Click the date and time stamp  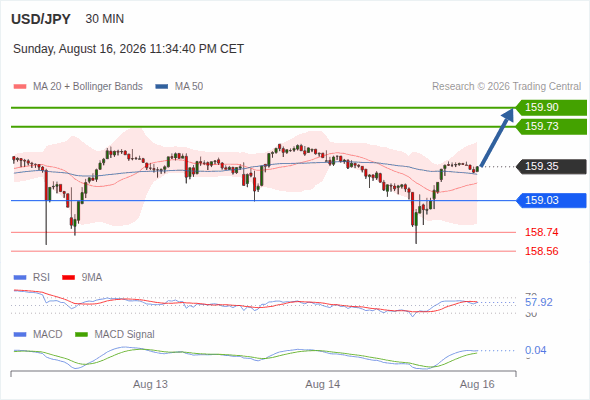(128, 49)
